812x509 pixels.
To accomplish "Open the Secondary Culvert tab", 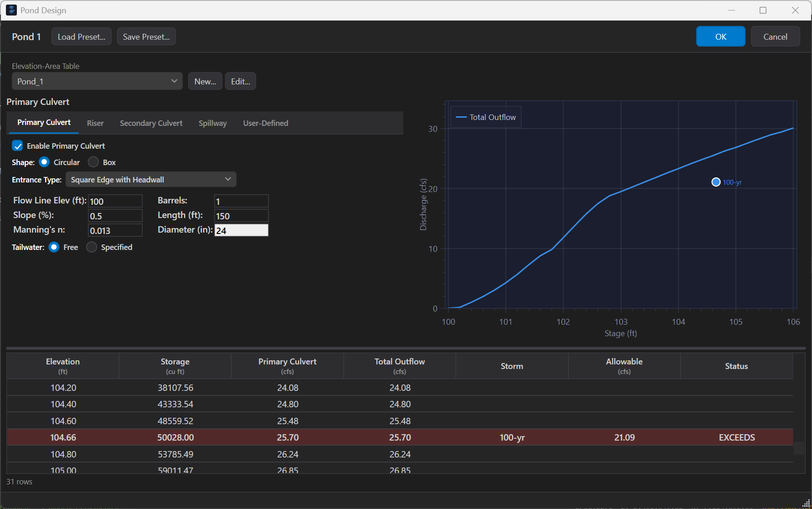I will pyautogui.click(x=151, y=123).
